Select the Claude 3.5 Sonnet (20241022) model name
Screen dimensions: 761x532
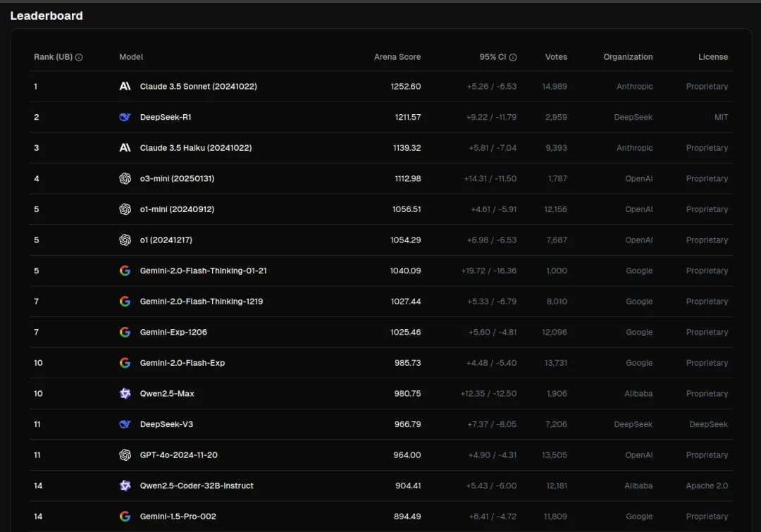199,87
